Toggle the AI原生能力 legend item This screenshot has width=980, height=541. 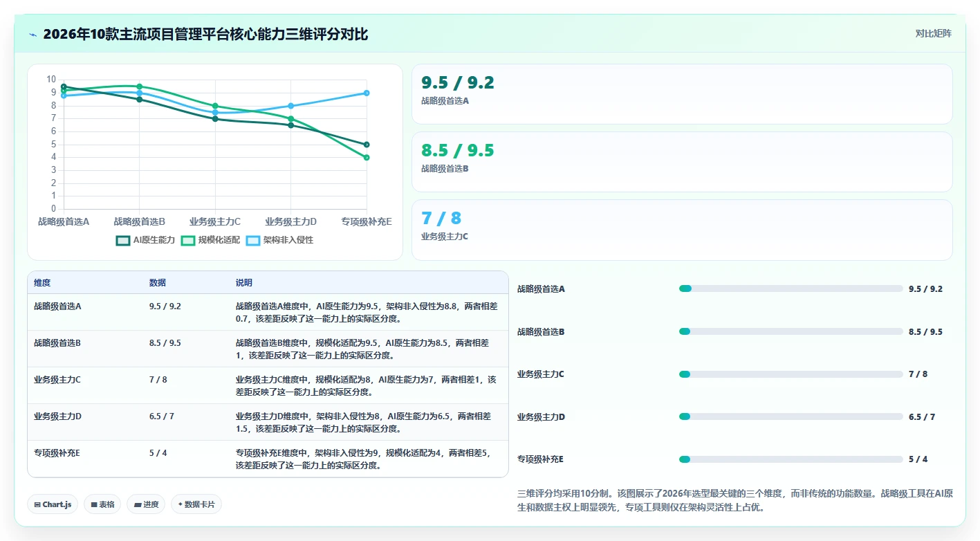146,240
